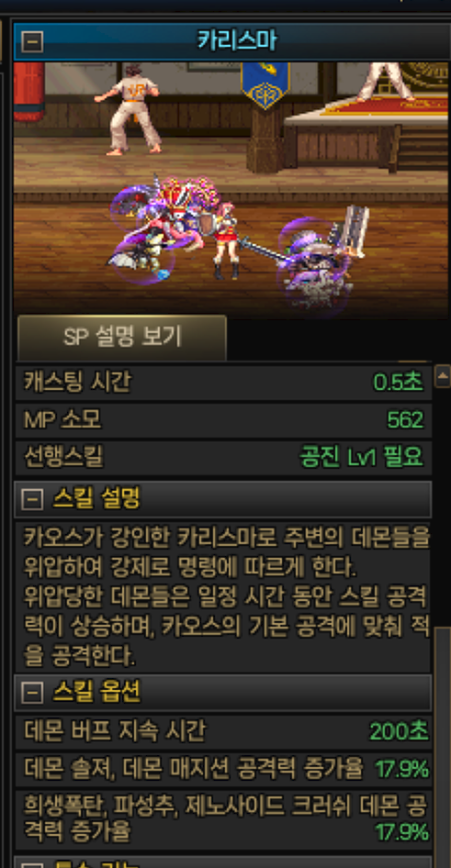
Task: Collapse the 스킬 설명 section minus icon
Action: [x=32, y=499]
